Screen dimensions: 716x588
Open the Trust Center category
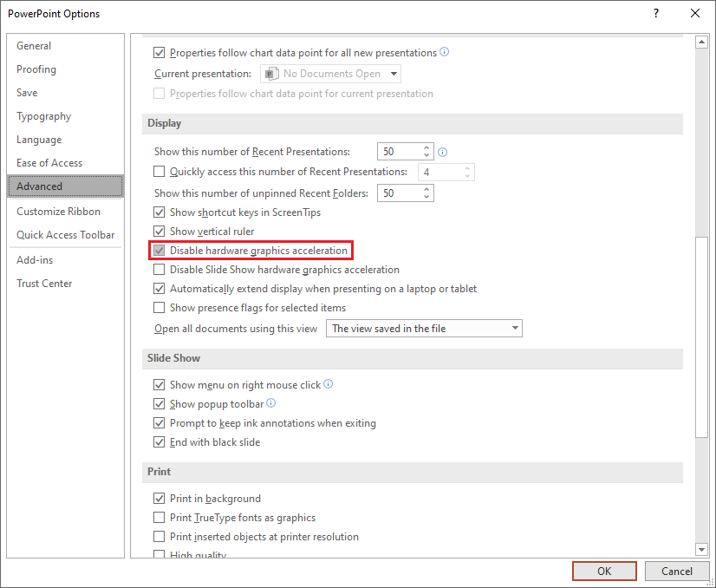[66, 284]
